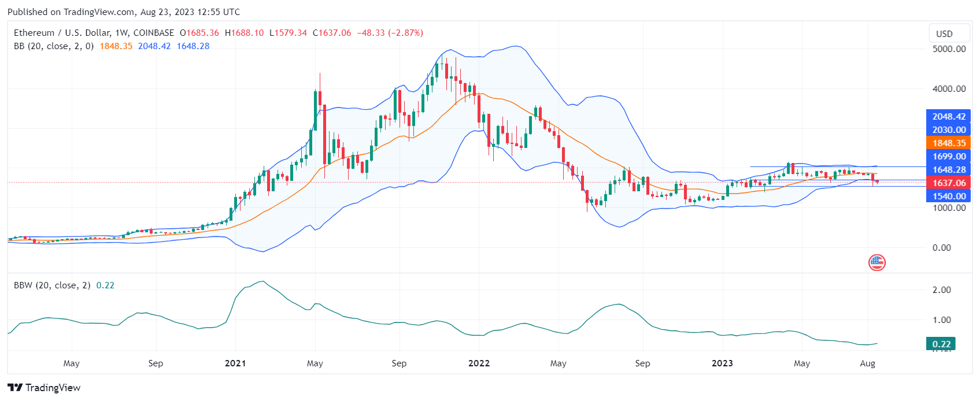Click the teal 0.22 BBW axis label
980x401 pixels.
coord(941,344)
